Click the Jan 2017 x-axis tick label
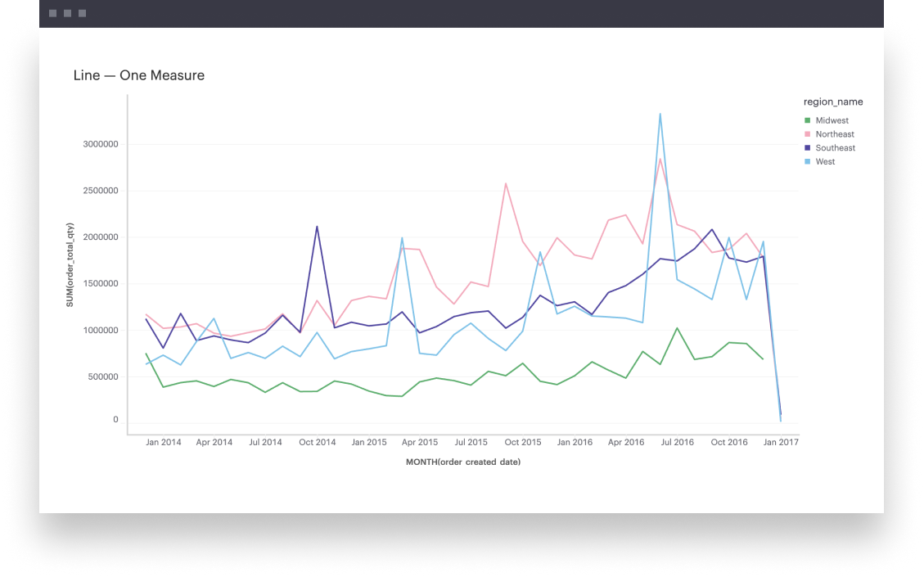The image size is (924, 577). point(780,443)
